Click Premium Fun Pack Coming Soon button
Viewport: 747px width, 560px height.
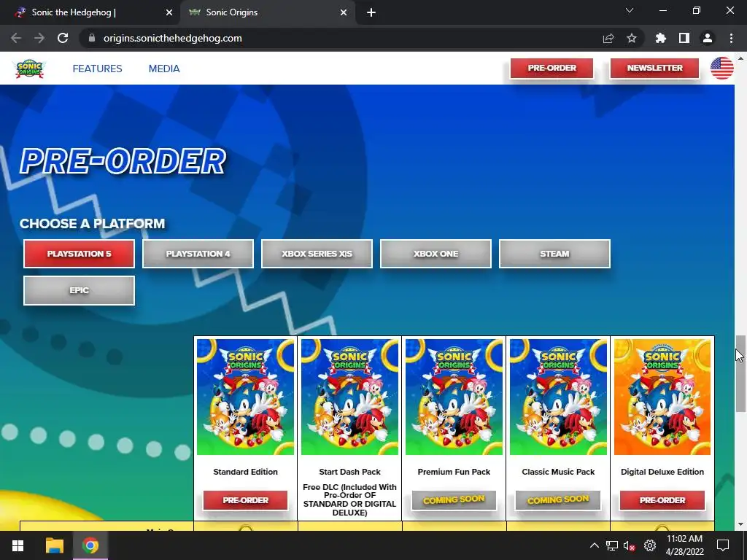click(454, 500)
